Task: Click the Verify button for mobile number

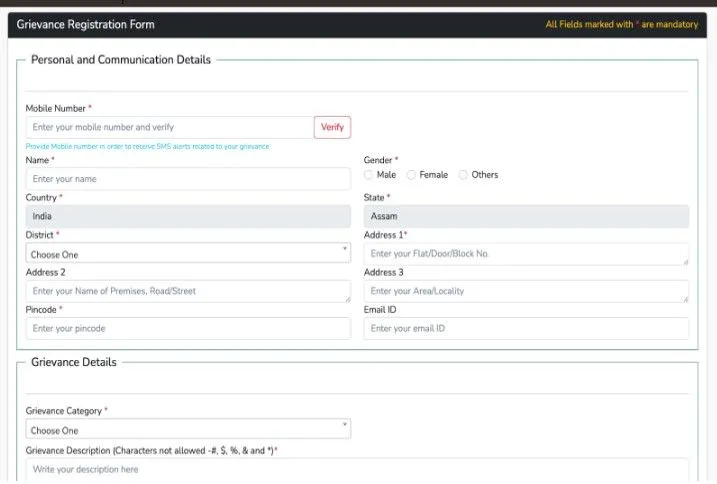Action: pos(332,127)
